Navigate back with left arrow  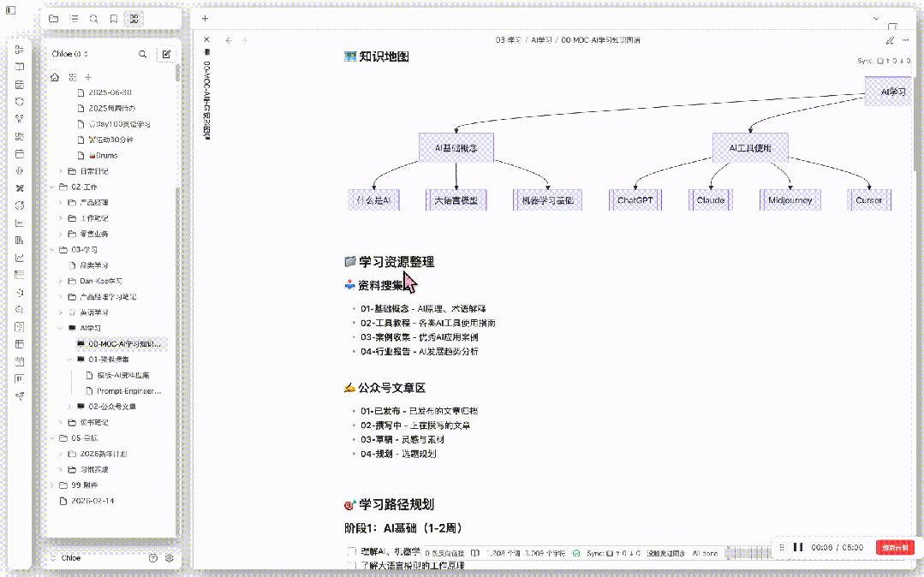tap(229, 40)
